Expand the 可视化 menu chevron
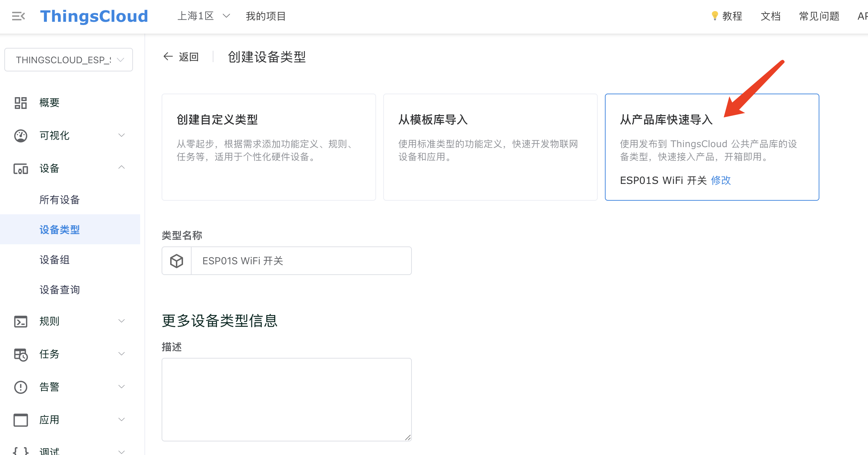Screen dimensions: 868x455 pos(122,135)
